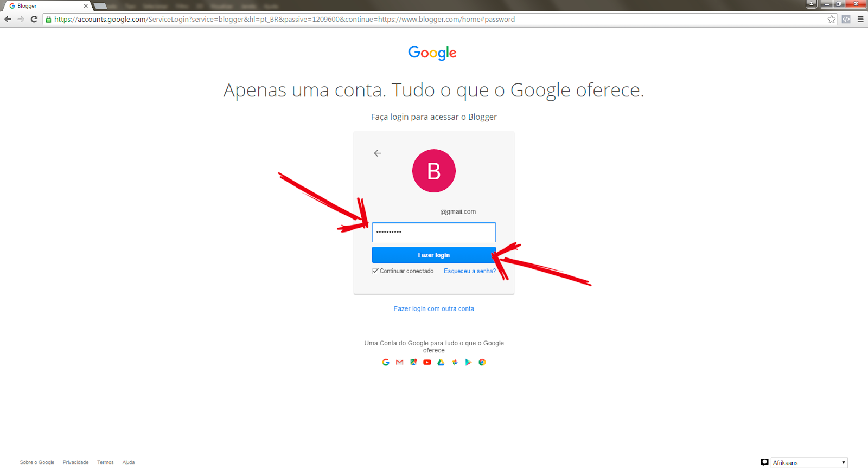Click the password input field
Viewport: 868px width, 470px height.
[x=433, y=232]
